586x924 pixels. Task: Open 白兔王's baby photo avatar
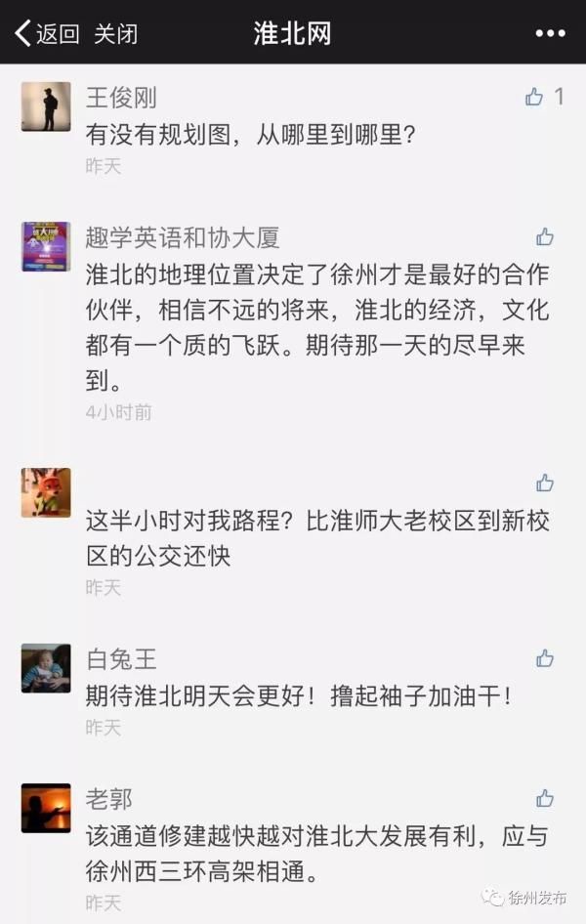(x=46, y=668)
